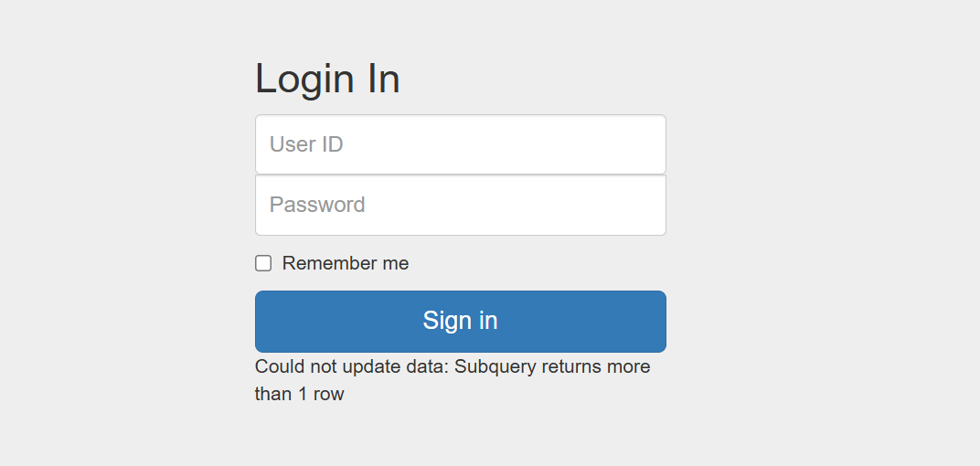Activate the first text box under Login In
This screenshot has width=980, height=466.
461,144
